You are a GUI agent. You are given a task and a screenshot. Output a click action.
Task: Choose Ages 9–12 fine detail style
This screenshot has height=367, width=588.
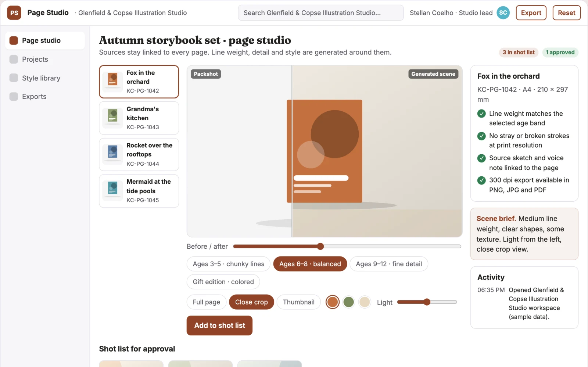[389, 264]
